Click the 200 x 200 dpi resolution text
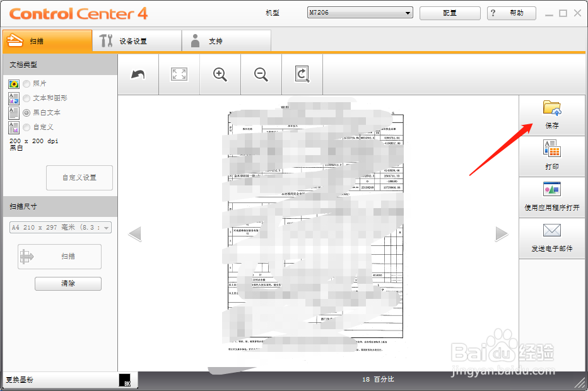This screenshot has height=391, width=588. [x=33, y=141]
